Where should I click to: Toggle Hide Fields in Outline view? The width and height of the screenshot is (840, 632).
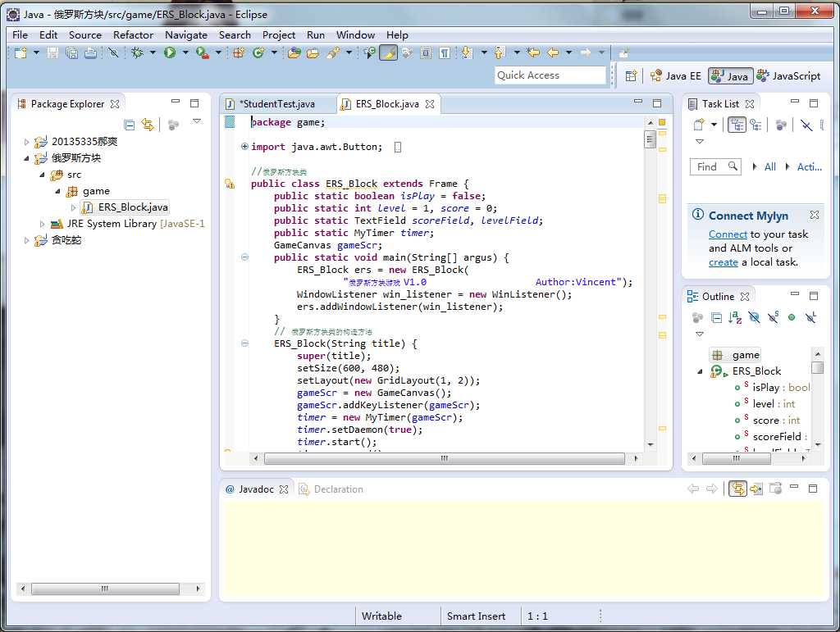pyautogui.click(x=754, y=317)
